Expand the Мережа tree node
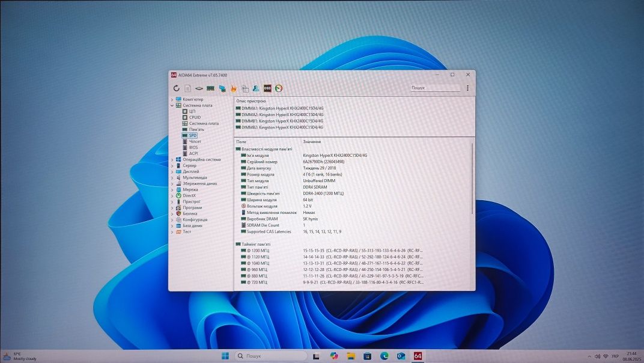This screenshot has height=363, width=644. click(172, 189)
